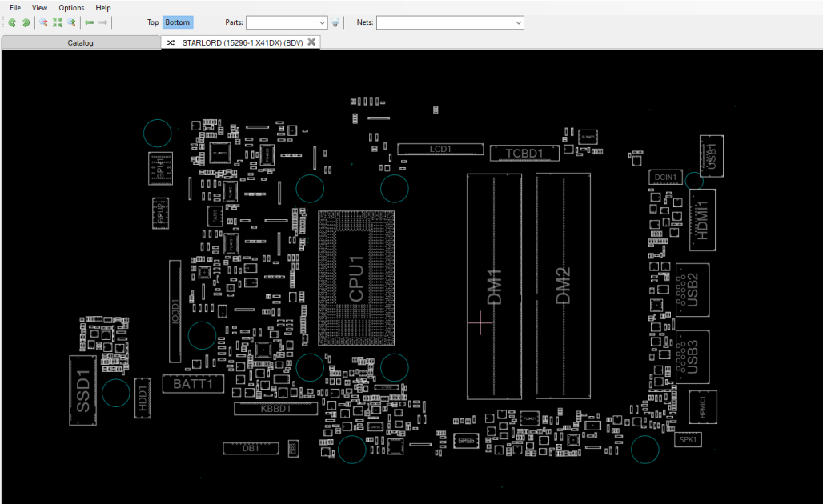Viewport: 823px width, 504px height.
Task: Select the SSD1 connector
Action: 83,390
